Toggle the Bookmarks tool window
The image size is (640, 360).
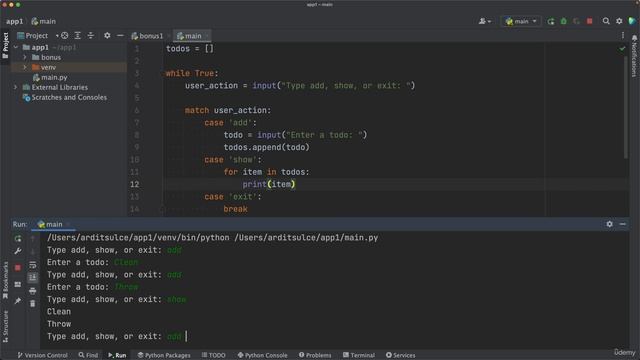(5, 280)
